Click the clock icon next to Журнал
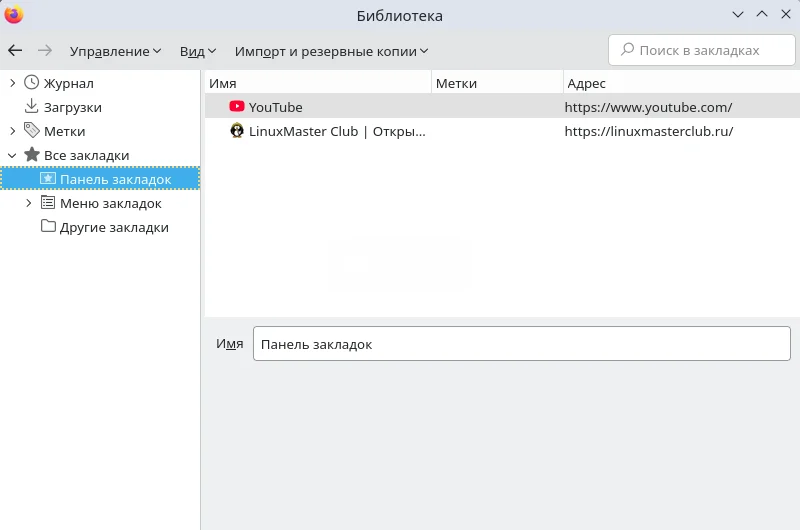This screenshot has width=800, height=530. click(x=32, y=82)
